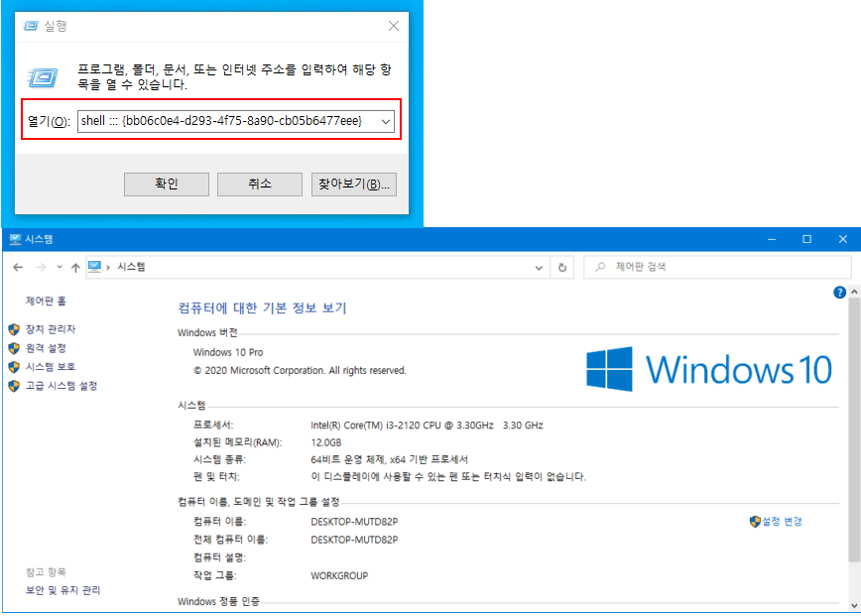The image size is (861, 616).
Task: Click 시스템 breadcrumb in address bar
Action: 131,267
